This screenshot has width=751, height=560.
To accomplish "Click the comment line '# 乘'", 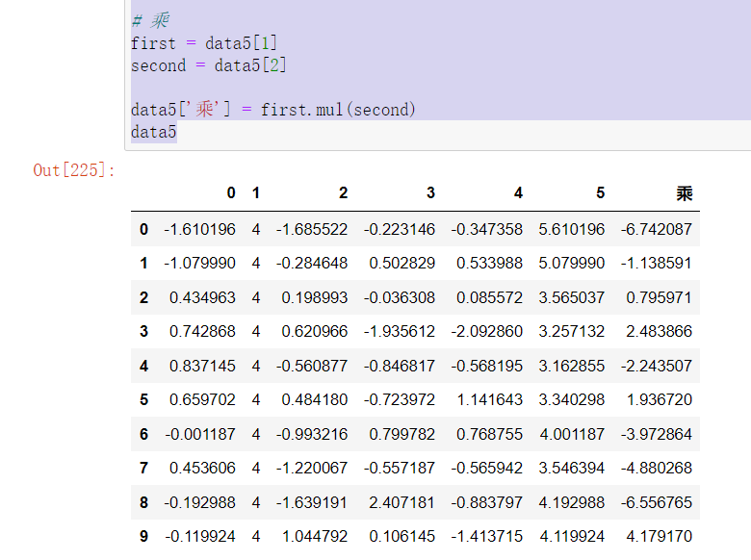I will tap(150, 20).
